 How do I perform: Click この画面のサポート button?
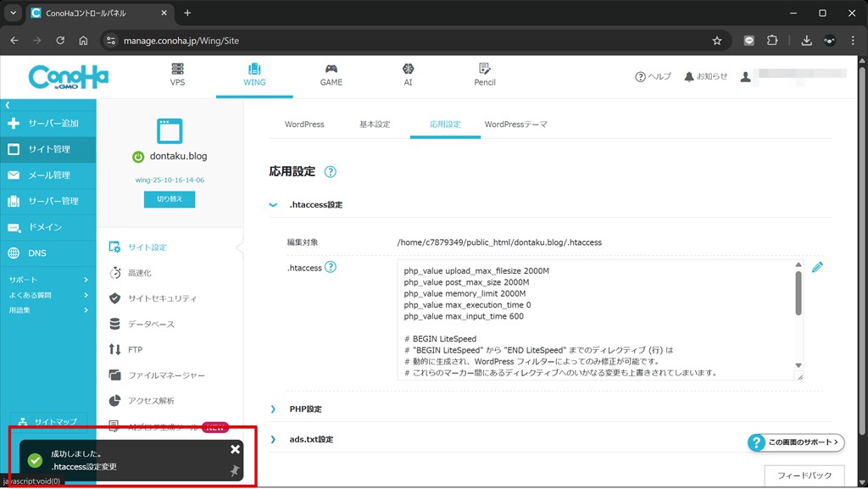pos(795,442)
